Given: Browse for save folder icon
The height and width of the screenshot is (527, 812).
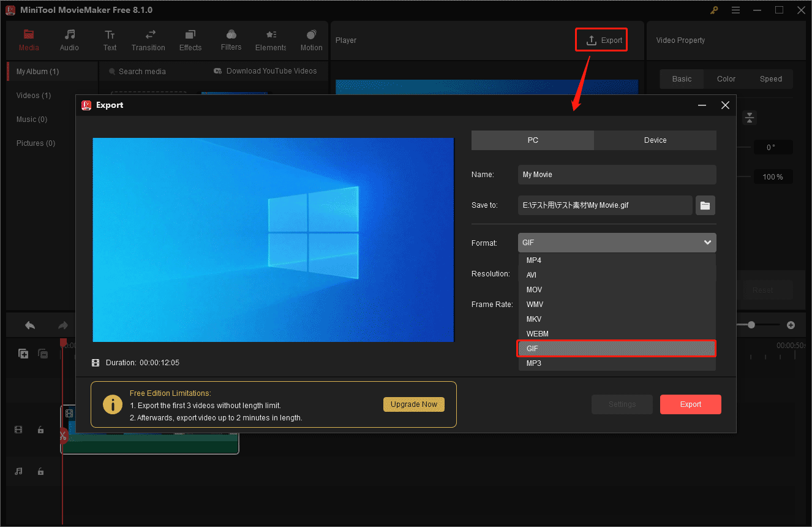Looking at the screenshot, I should point(705,205).
